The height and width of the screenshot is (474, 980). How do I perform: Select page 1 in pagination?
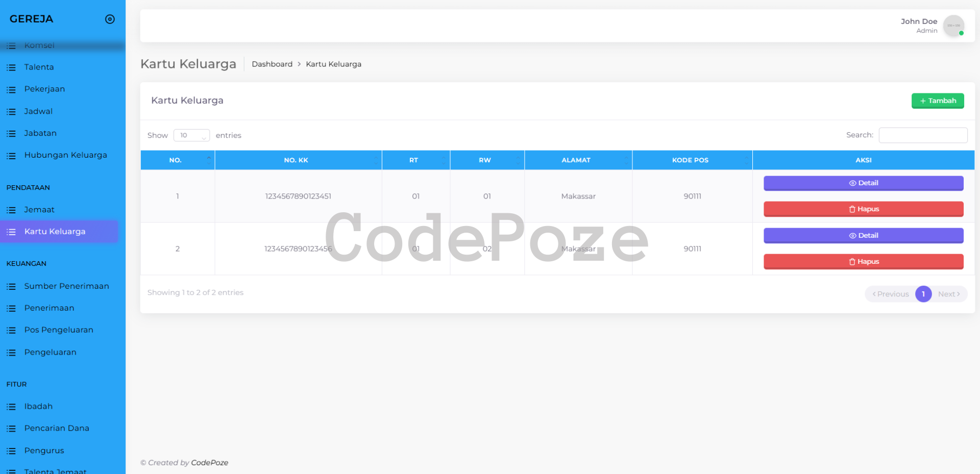pyautogui.click(x=923, y=294)
